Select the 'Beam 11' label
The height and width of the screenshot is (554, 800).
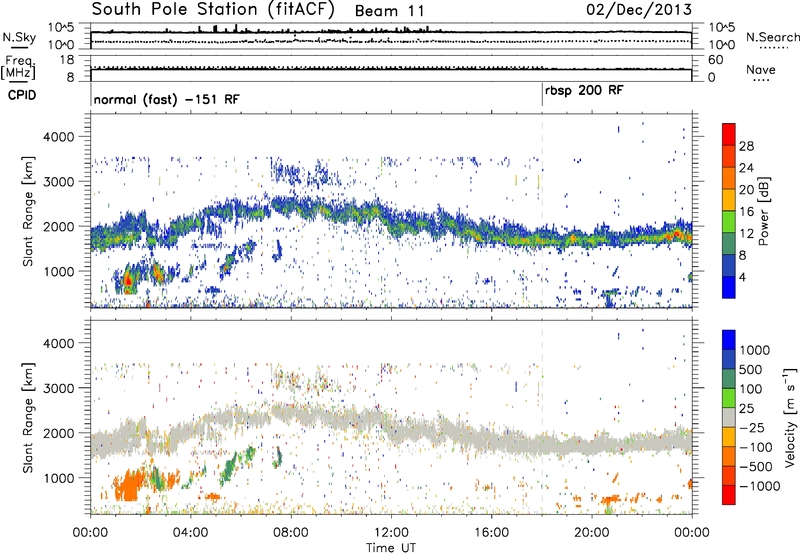coord(389,11)
